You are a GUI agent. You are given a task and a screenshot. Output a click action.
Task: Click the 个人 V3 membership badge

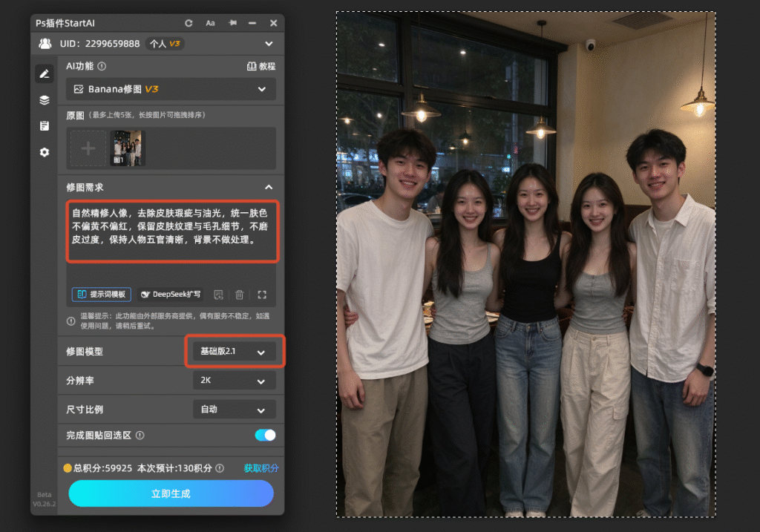pos(165,44)
